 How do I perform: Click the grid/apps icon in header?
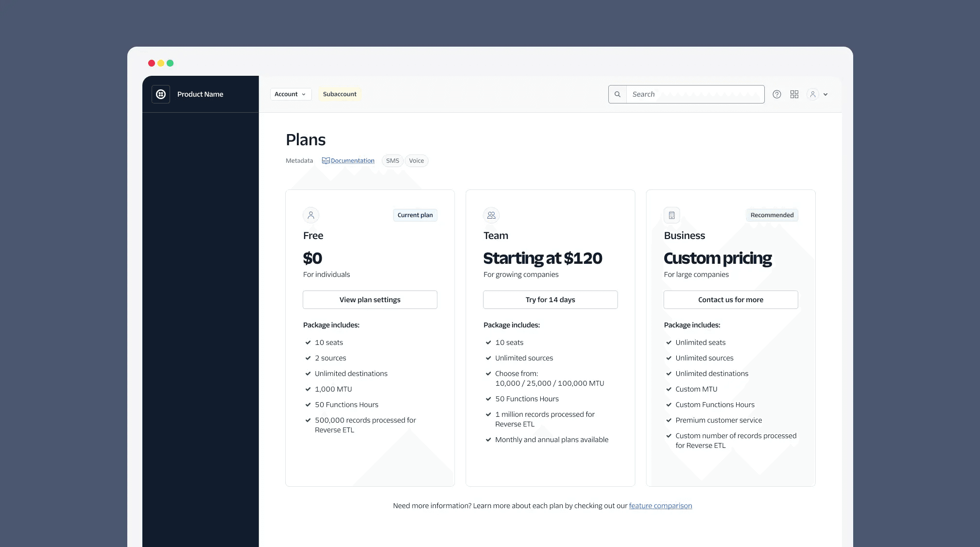coord(794,94)
